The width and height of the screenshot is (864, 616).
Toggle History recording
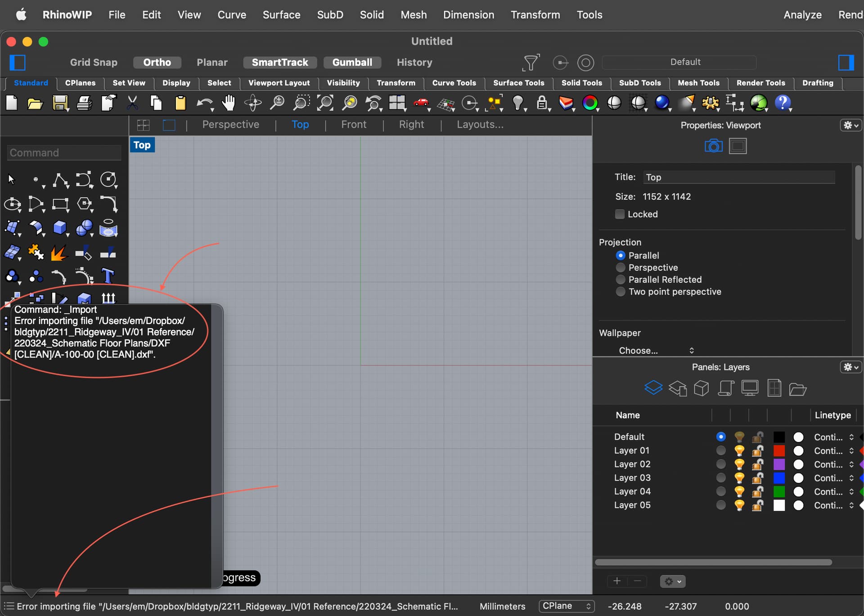click(x=414, y=62)
